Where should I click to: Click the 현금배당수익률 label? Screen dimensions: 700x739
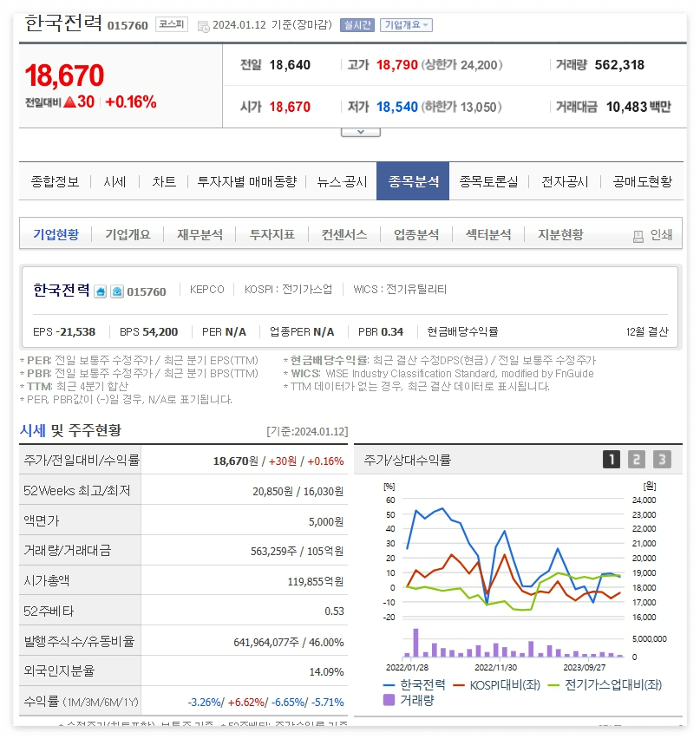tap(462, 332)
